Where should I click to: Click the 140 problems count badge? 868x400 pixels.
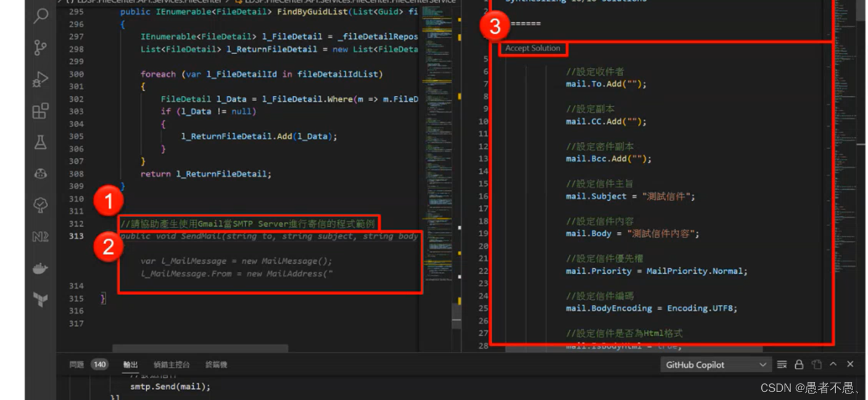[99, 364]
